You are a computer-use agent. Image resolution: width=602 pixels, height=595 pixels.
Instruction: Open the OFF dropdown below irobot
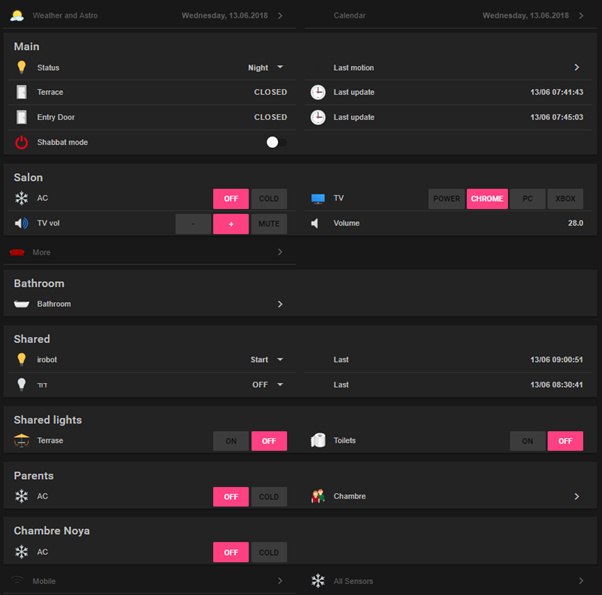tap(267, 385)
